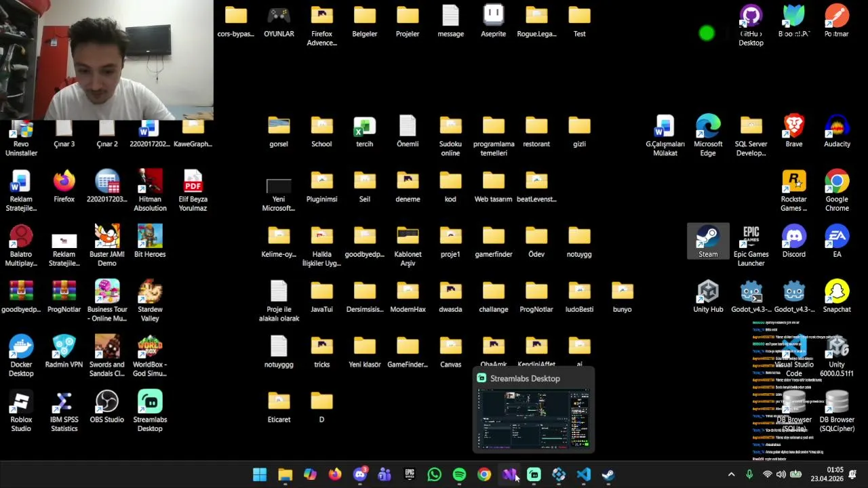
Task: Open the Elif Beyza Yorulmaz PDF
Action: (193, 190)
